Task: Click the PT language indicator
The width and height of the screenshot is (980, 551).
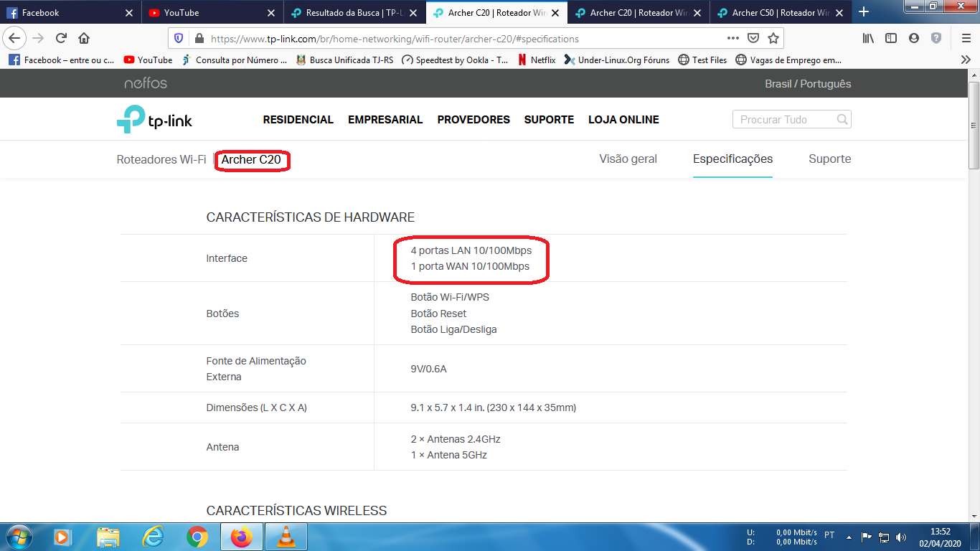Action: pyautogui.click(x=829, y=534)
